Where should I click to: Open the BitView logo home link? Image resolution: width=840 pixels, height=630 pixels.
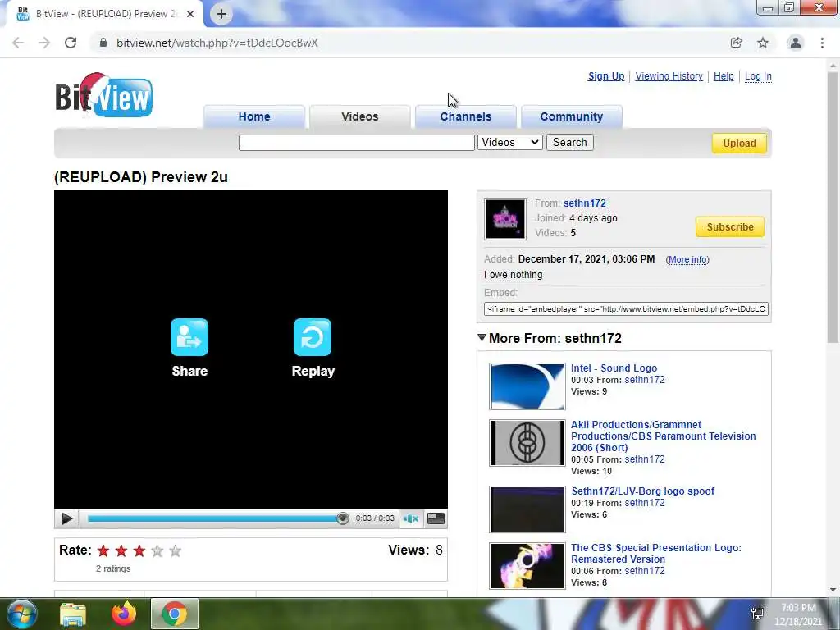click(x=104, y=95)
